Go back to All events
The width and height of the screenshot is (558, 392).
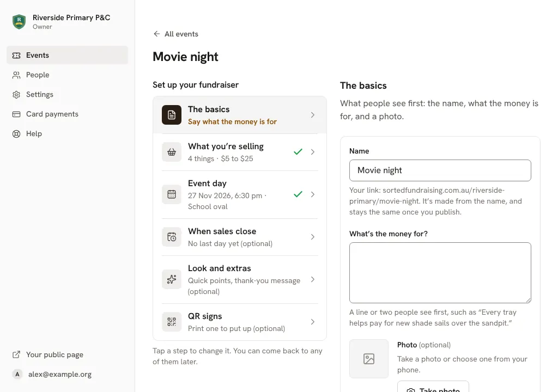click(176, 34)
